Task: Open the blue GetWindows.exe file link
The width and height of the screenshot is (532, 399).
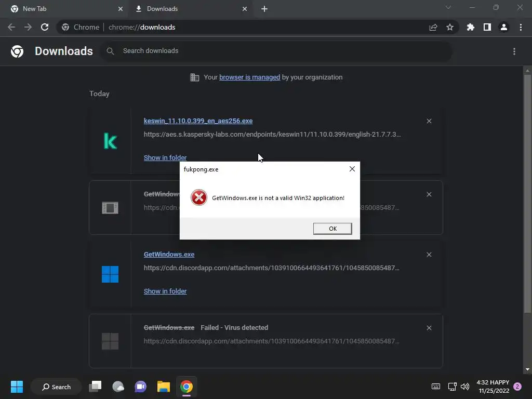Action: pos(169,255)
